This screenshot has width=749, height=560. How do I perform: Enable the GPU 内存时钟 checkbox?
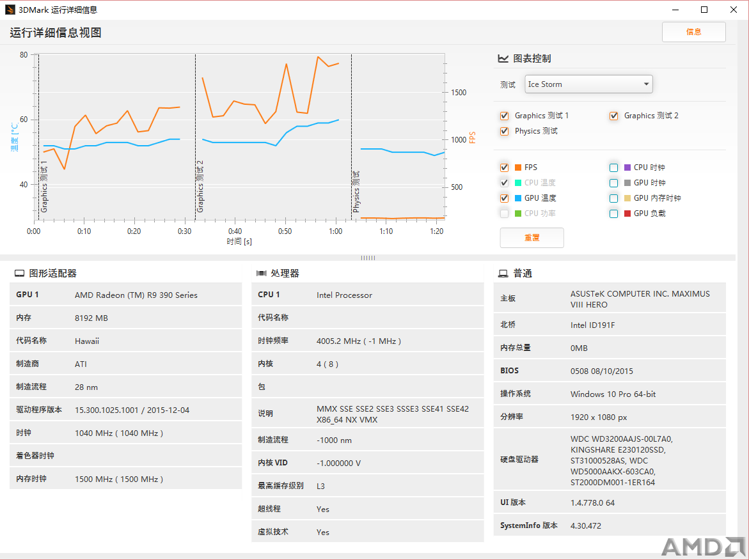(x=614, y=198)
